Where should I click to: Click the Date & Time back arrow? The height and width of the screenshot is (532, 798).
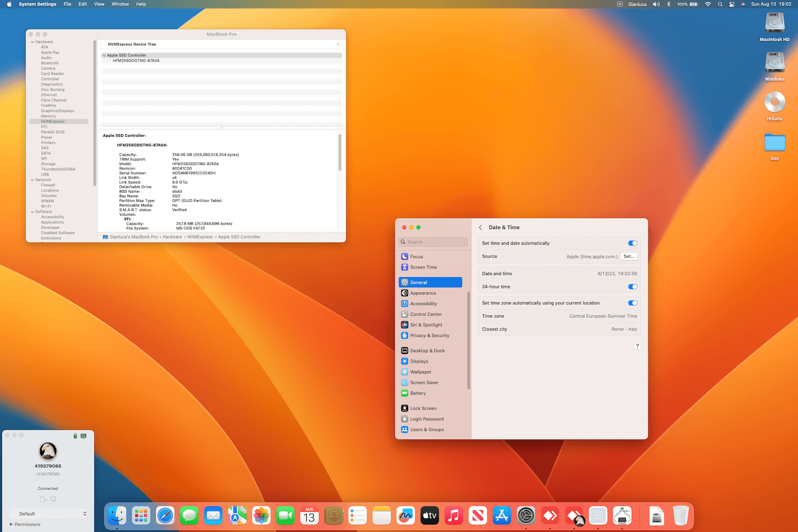(x=480, y=227)
